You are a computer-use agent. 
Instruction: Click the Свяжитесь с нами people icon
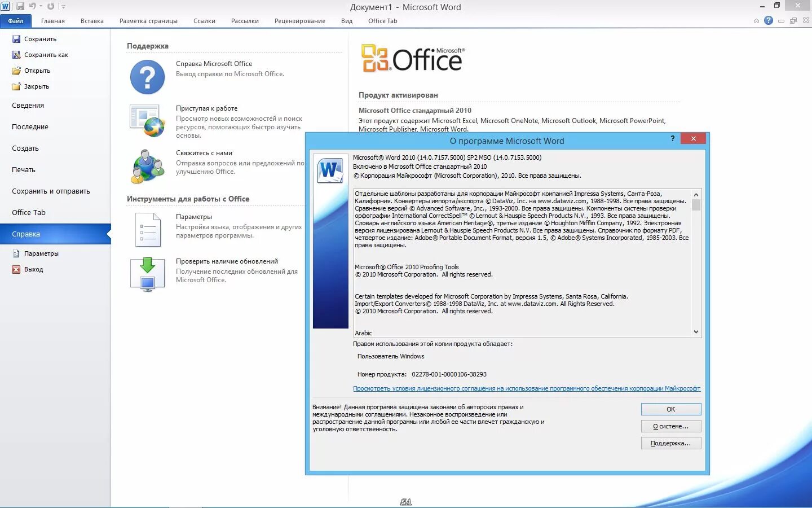pyautogui.click(x=148, y=167)
